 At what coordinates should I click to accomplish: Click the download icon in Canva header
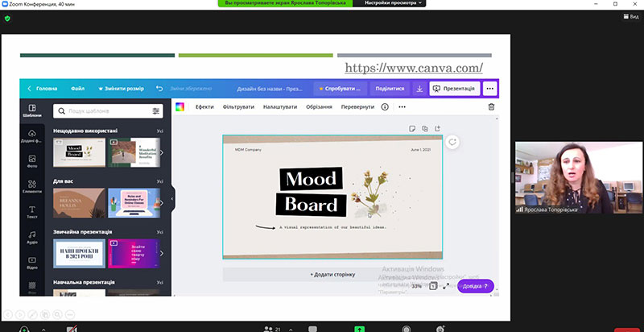(x=419, y=89)
